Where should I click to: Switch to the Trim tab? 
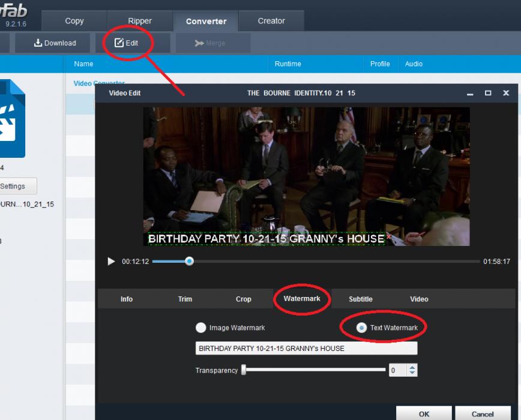(185, 299)
